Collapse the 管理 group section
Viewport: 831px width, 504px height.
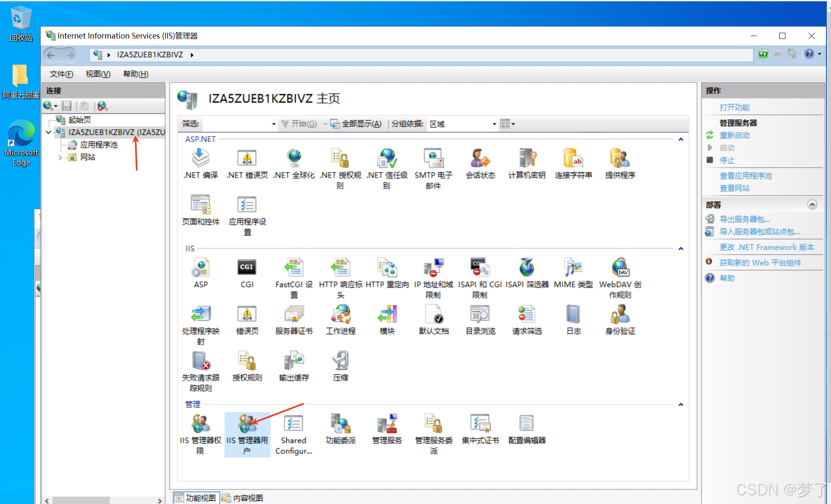681,405
